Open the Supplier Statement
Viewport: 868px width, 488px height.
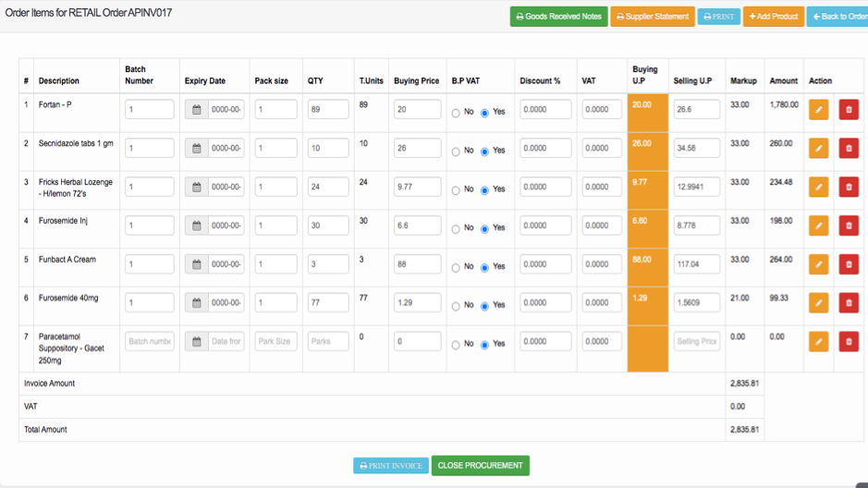653,17
